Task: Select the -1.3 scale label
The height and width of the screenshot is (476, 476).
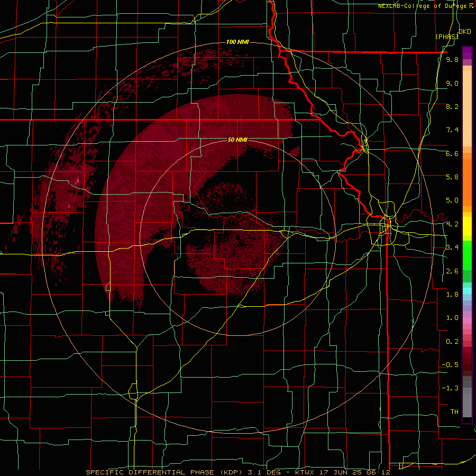Action: [450, 388]
